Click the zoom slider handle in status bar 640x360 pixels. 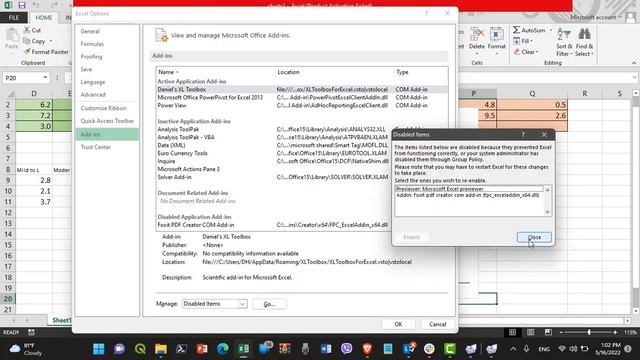coord(589,333)
